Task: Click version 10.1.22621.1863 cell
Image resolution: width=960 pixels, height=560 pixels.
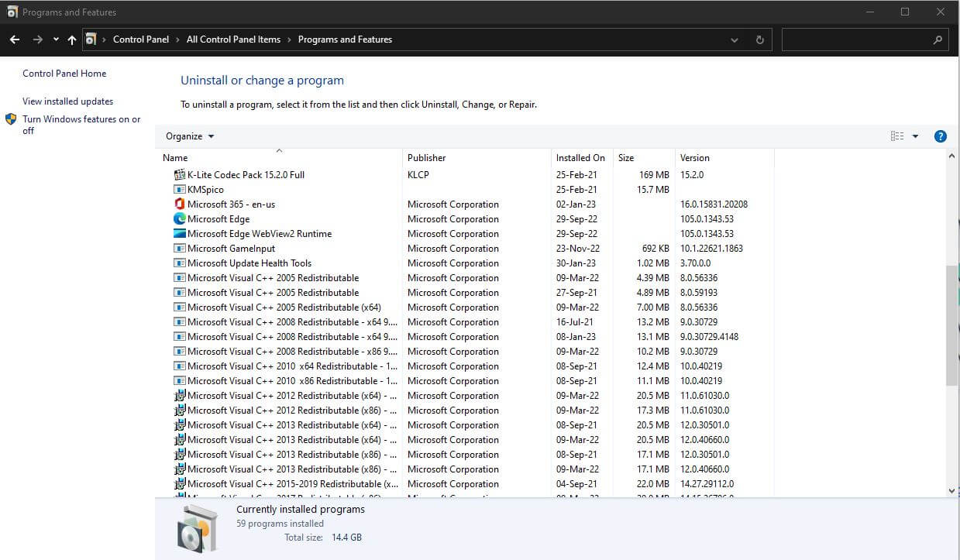Action: [711, 249]
